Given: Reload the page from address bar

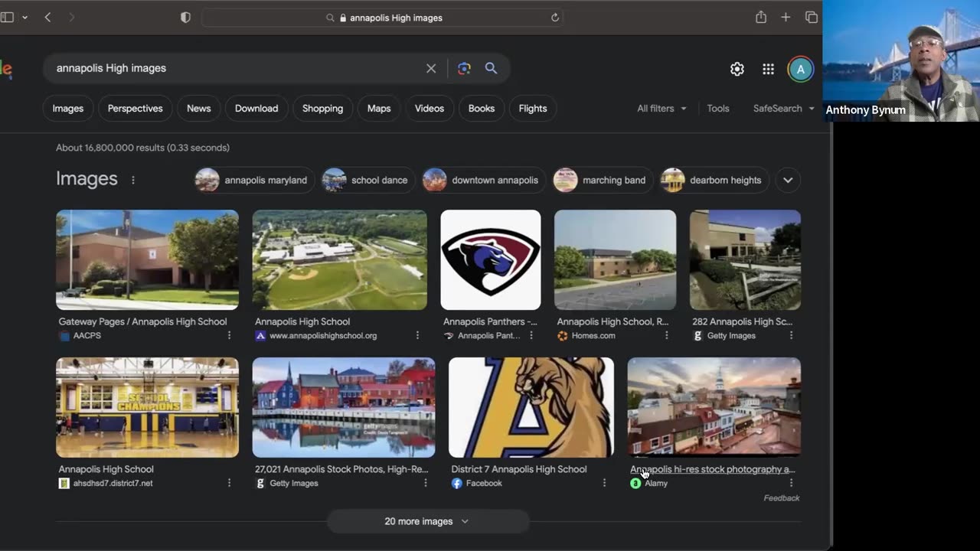Looking at the screenshot, I should coord(555,18).
